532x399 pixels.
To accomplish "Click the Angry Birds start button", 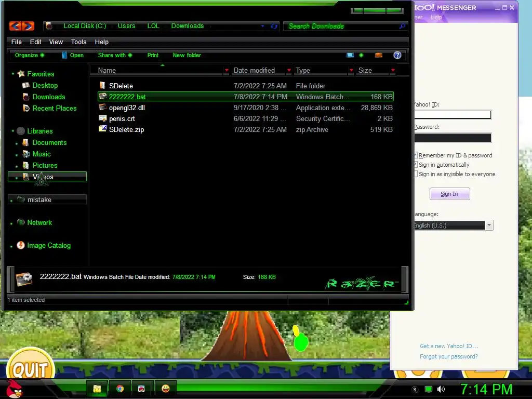I will point(14,389).
